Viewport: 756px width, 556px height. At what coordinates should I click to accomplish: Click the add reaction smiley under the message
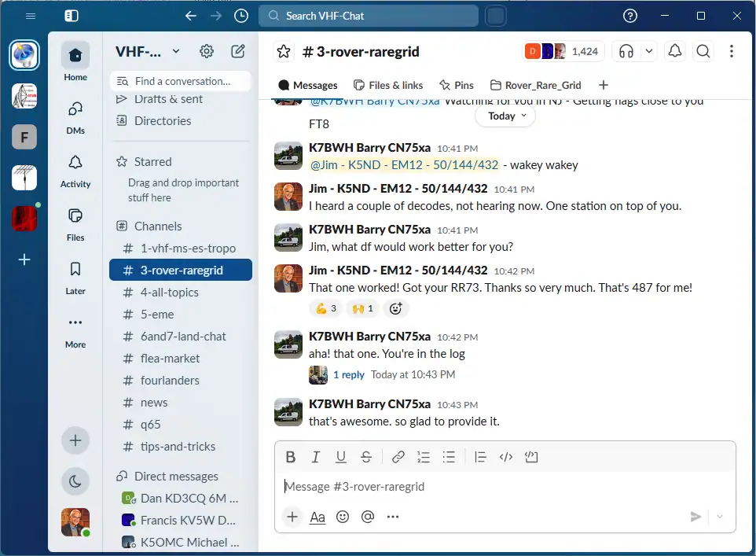click(x=395, y=308)
